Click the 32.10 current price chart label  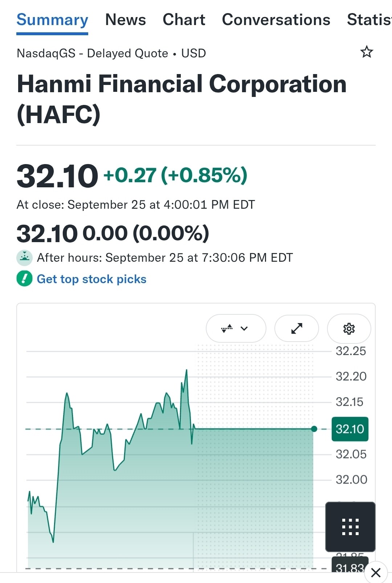coord(350,429)
